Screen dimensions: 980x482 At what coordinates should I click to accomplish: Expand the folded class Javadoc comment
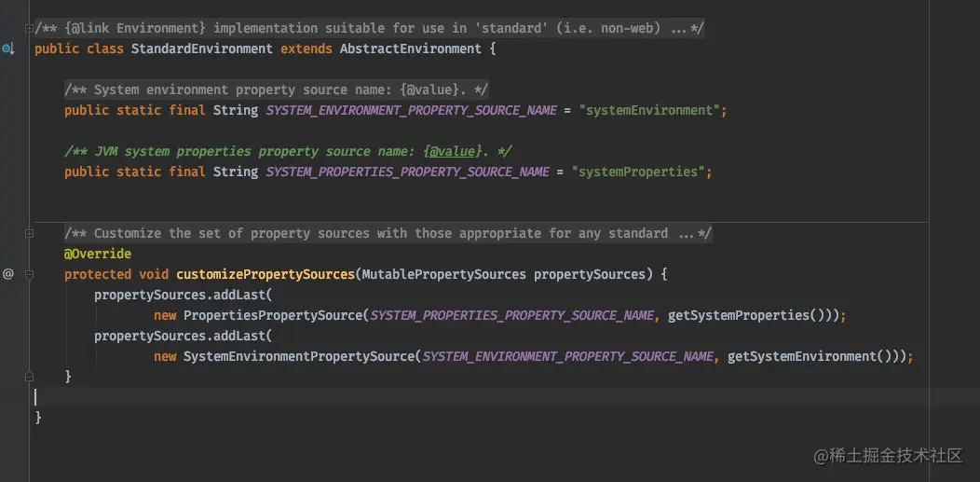29,28
